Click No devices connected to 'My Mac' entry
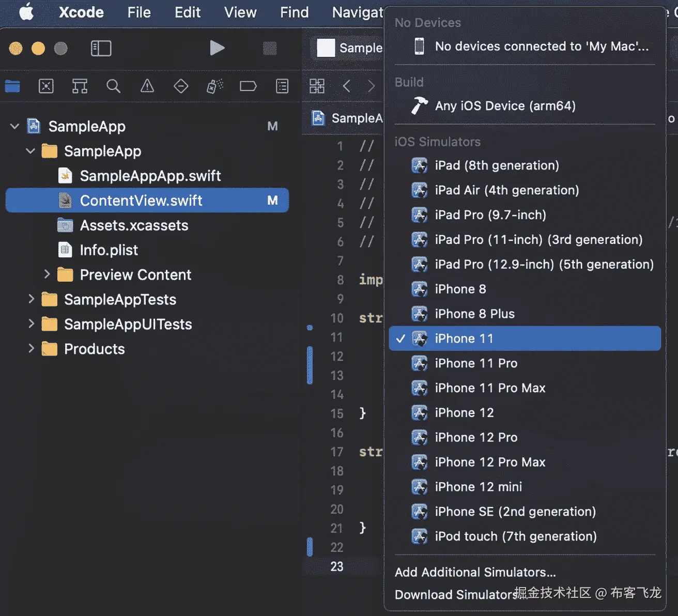The height and width of the screenshot is (616, 678). pos(525,47)
